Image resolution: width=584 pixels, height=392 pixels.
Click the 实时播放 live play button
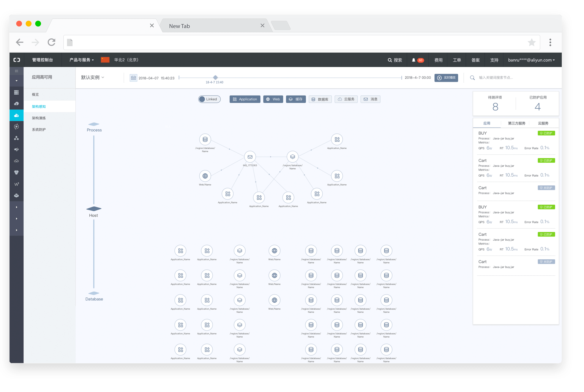(x=446, y=78)
